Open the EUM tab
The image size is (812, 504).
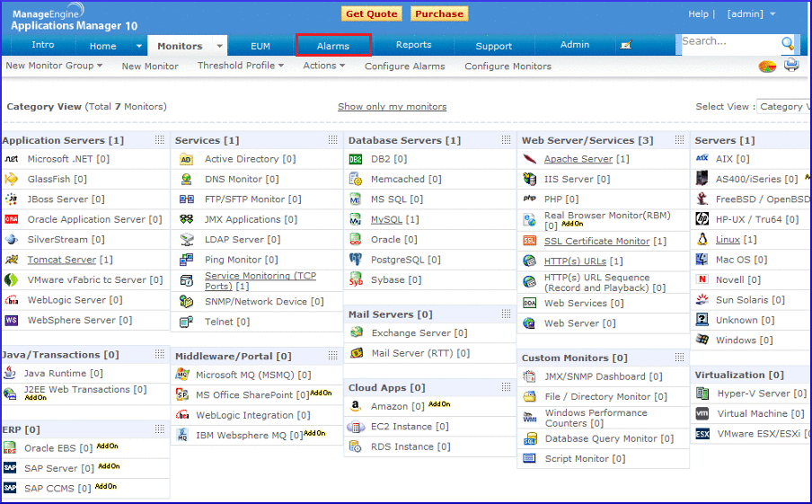pyautogui.click(x=260, y=46)
